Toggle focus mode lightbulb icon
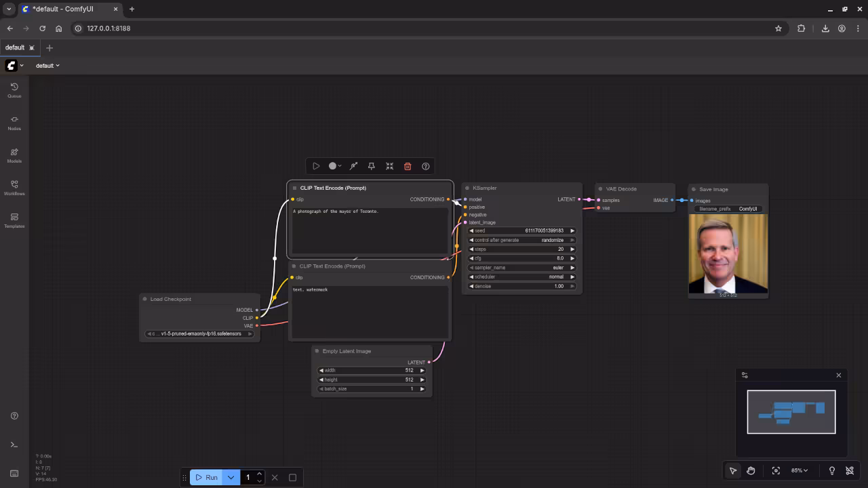 (x=831, y=470)
